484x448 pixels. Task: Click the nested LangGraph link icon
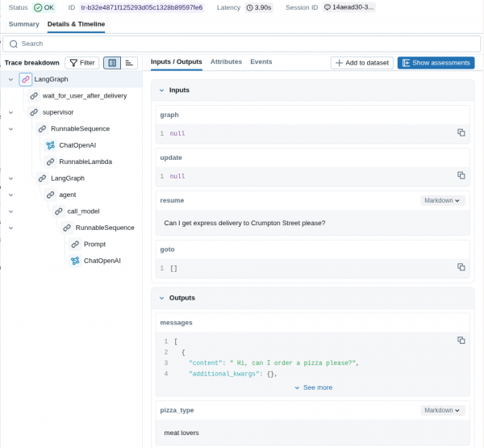(x=42, y=178)
